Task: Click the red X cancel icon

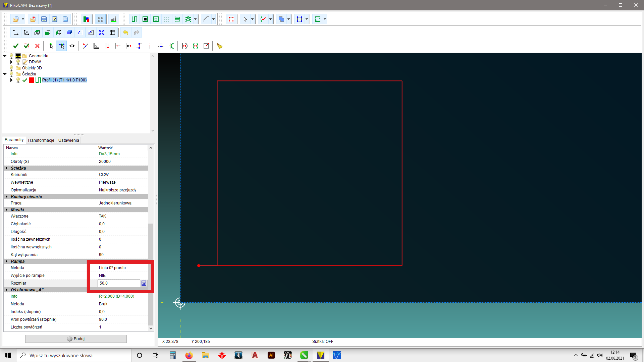Action: (37, 46)
